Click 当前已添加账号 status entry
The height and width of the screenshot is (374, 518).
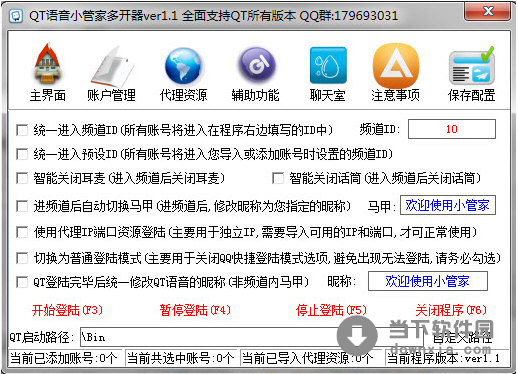pos(64,359)
